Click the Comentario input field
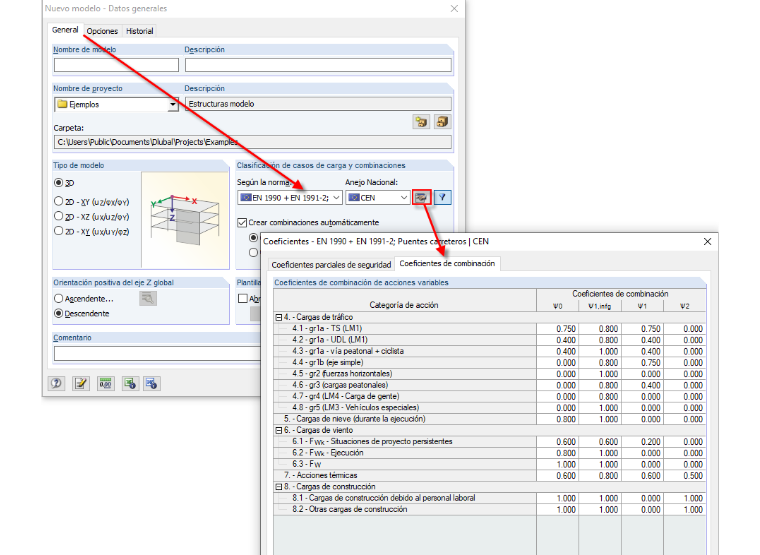 158,353
